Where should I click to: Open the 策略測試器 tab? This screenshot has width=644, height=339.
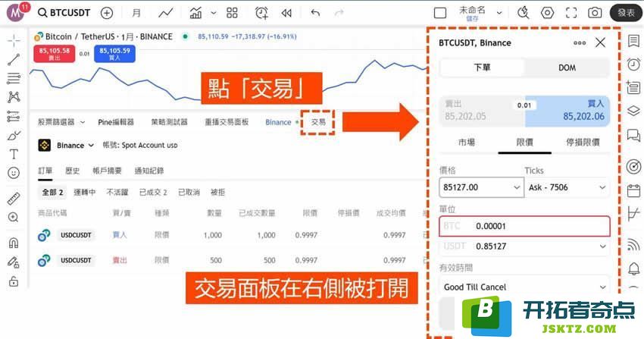[x=169, y=122]
